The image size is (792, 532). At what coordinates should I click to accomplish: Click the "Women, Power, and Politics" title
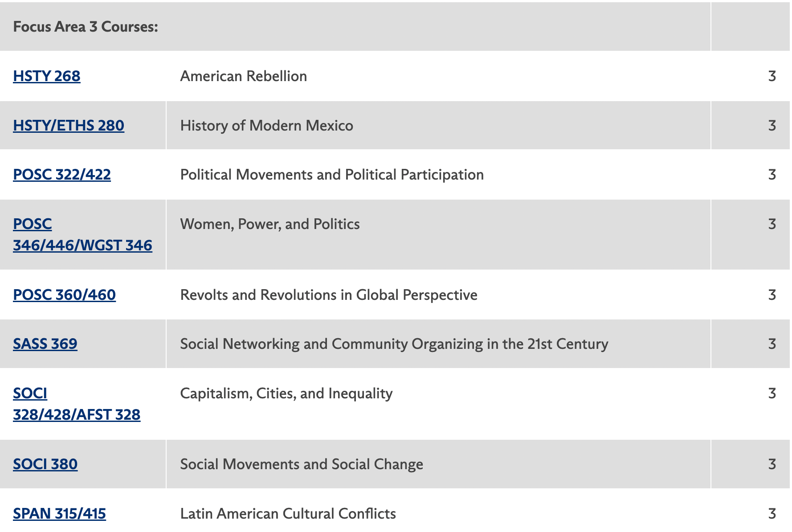[x=270, y=224]
